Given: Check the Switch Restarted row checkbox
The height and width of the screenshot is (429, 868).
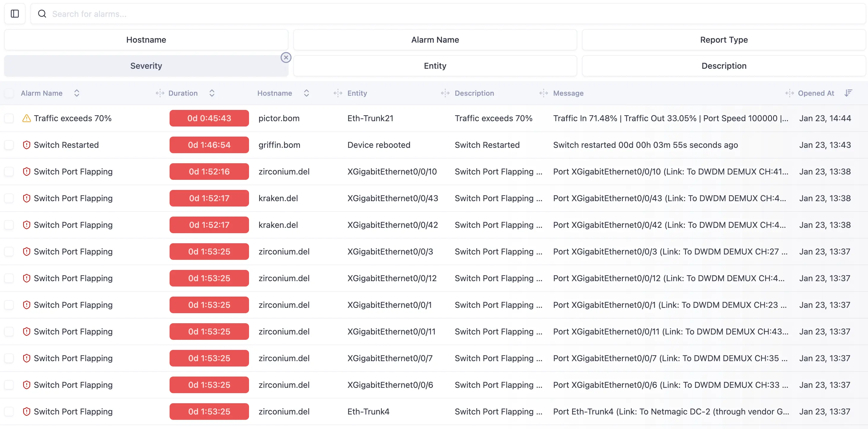Looking at the screenshot, I should point(9,145).
